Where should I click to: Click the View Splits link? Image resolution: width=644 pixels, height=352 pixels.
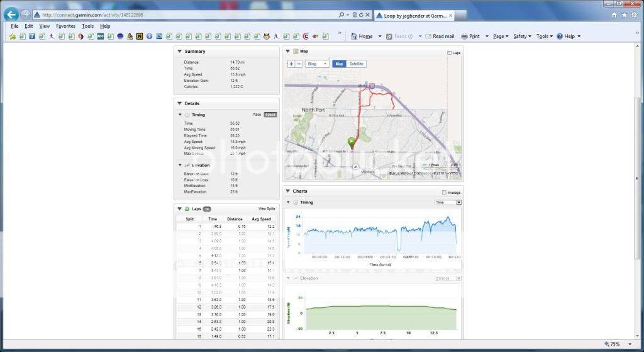coord(267,208)
